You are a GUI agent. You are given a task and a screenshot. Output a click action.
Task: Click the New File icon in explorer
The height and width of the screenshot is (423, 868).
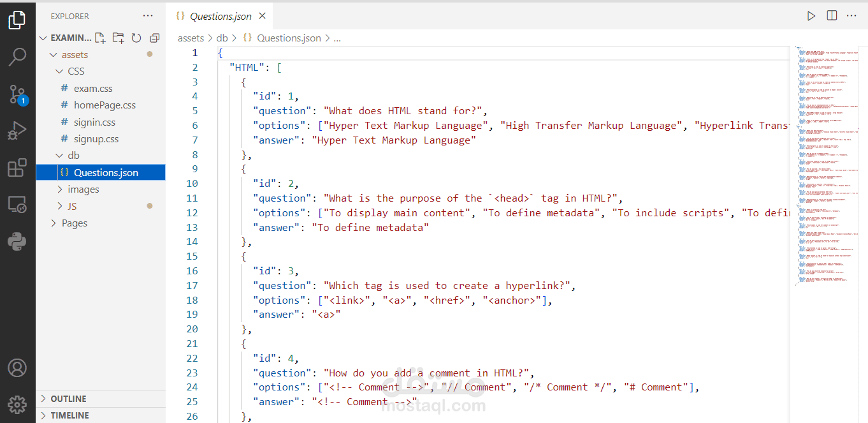coord(100,38)
